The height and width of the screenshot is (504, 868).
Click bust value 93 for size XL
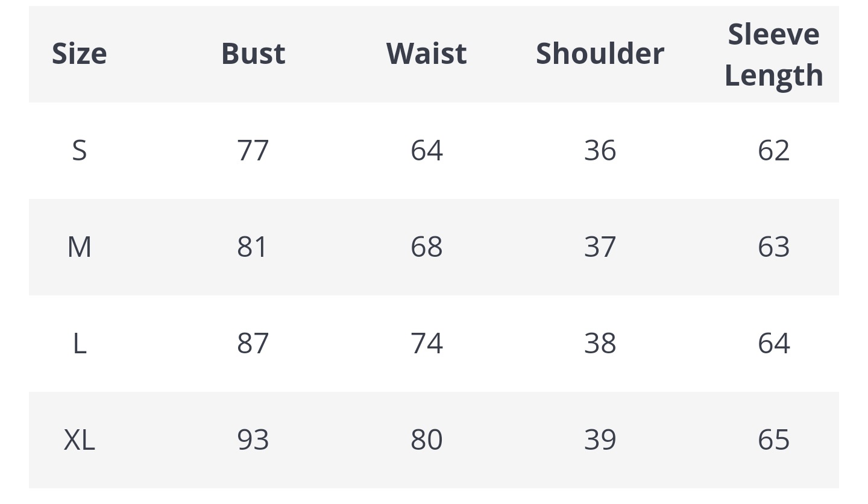tap(253, 440)
